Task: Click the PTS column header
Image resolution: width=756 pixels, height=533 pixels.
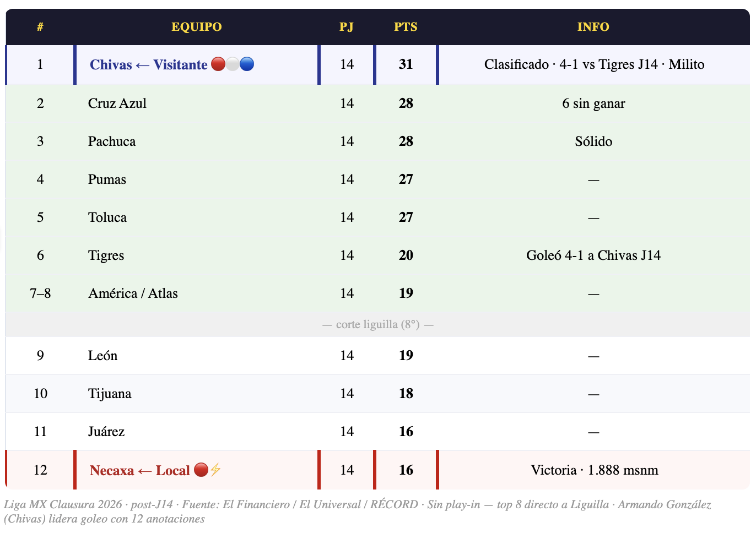Action: 406,27
